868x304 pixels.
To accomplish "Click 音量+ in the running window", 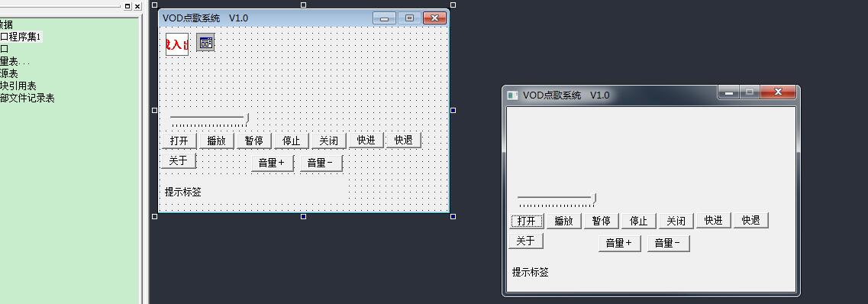I will coord(619,243).
